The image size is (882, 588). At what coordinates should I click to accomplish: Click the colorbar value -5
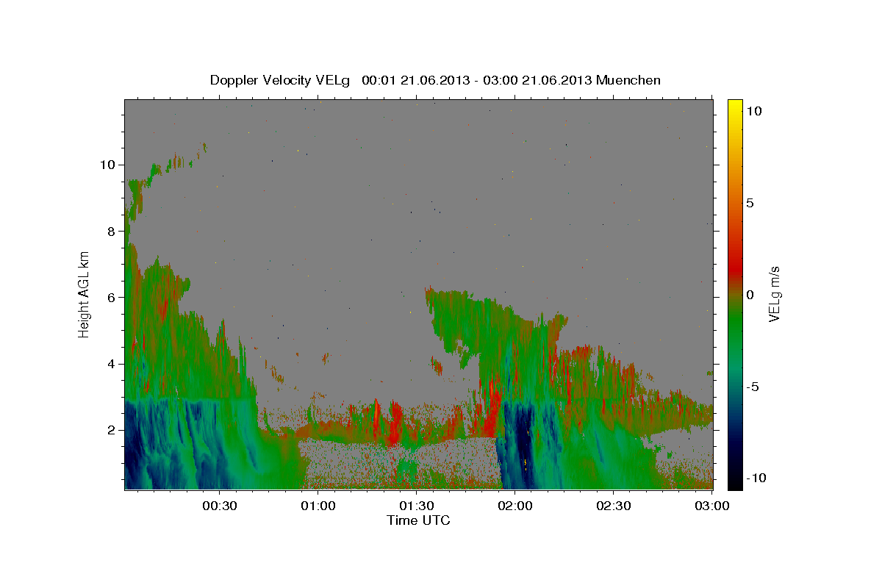tap(754, 387)
